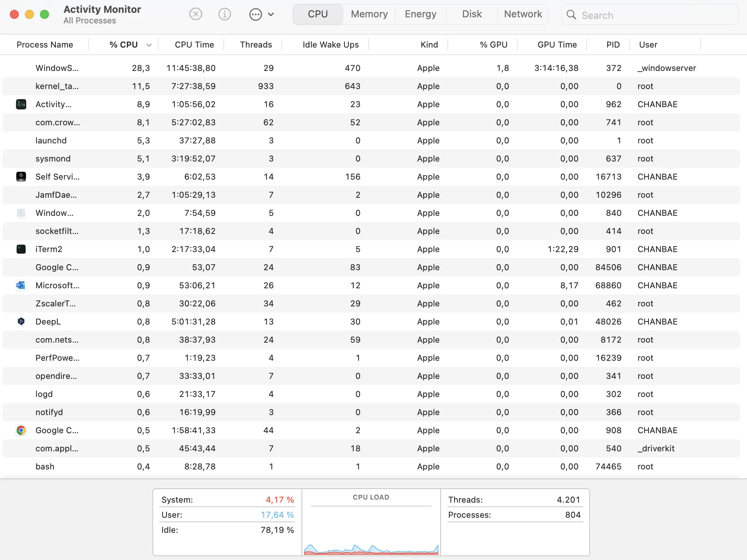Image resolution: width=747 pixels, height=560 pixels.
Task: Click the process info (i) icon
Action: coord(224,14)
